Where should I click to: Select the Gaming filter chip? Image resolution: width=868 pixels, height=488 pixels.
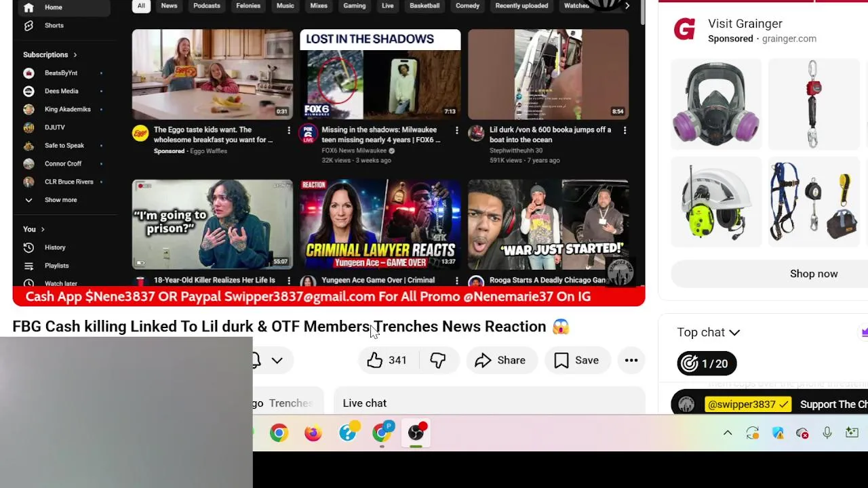click(355, 6)
